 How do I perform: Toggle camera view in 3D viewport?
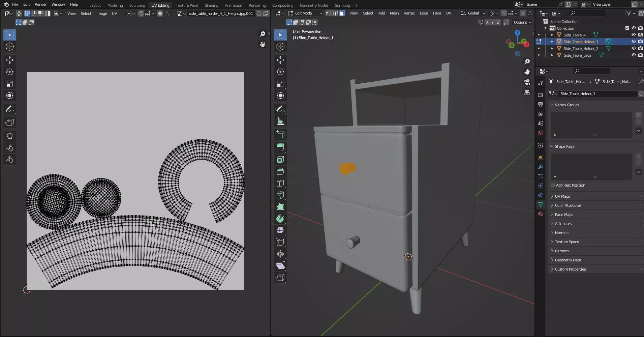click(527, 82)
